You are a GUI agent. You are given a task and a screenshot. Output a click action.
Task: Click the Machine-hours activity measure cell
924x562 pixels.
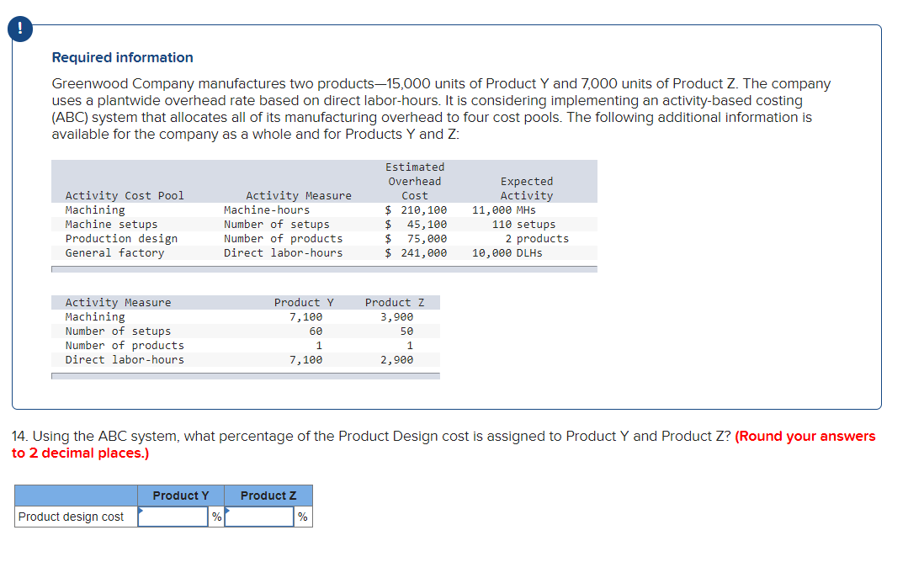267,209
